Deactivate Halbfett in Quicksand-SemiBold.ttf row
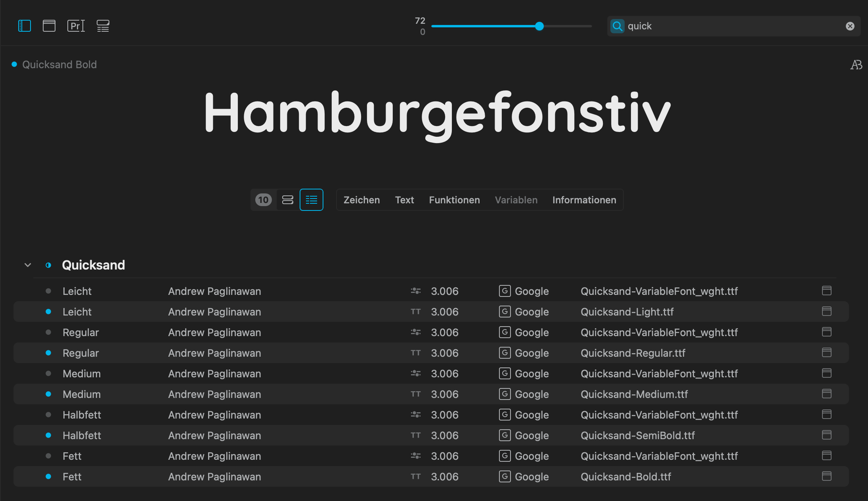The image size is (868, 501). coord(48,435)
